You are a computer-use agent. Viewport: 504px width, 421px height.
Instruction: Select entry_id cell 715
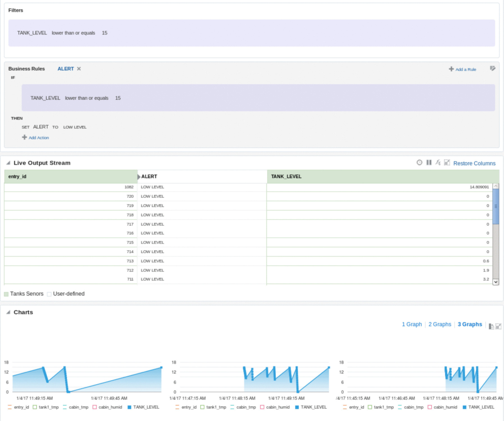tap(71, 242)
